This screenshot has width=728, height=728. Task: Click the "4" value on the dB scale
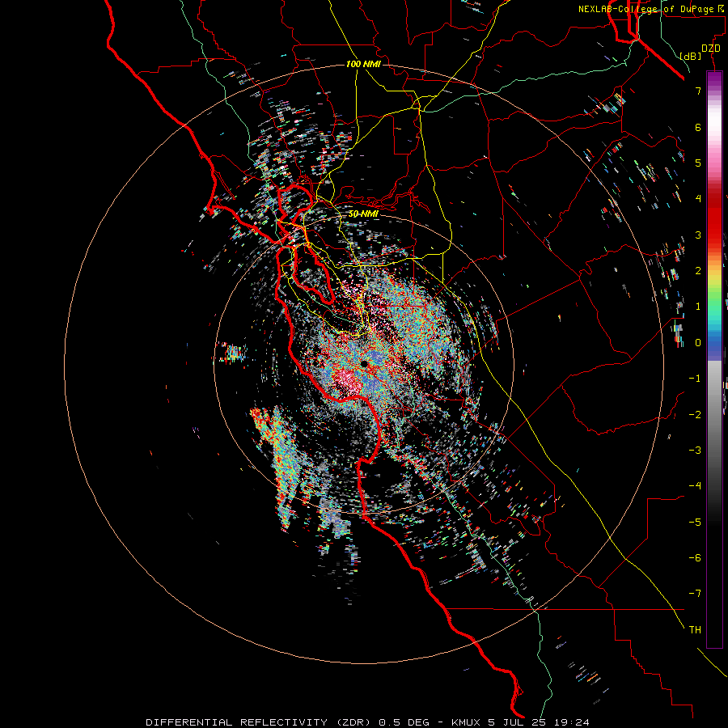click(698, 199)
